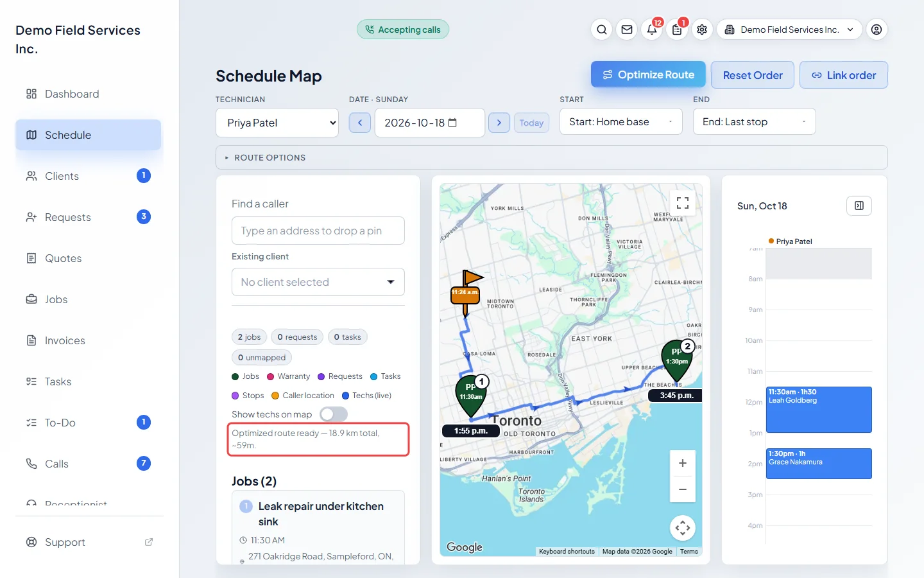Go to the next day
This screenshot has height=578, width=924.
click(499, 123)
